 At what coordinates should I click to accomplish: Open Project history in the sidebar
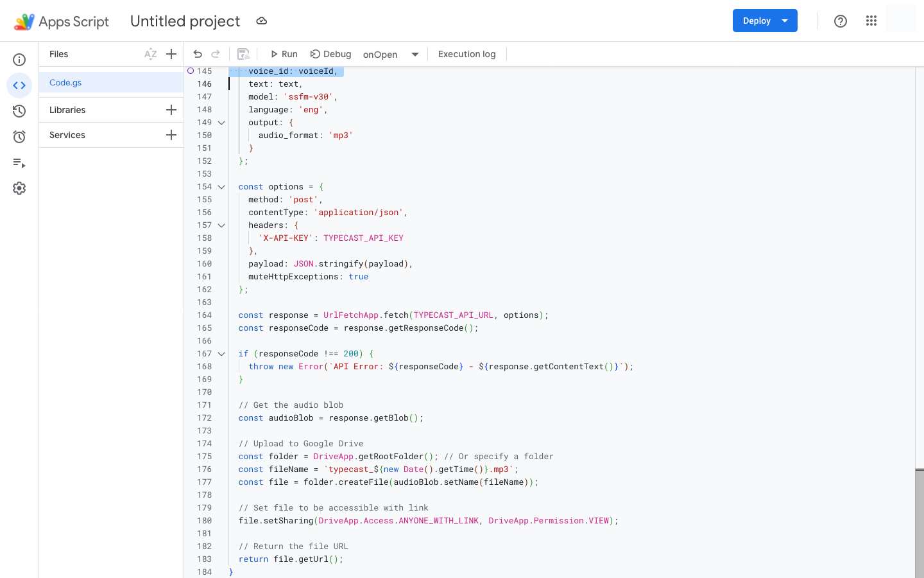coord(19,110)
